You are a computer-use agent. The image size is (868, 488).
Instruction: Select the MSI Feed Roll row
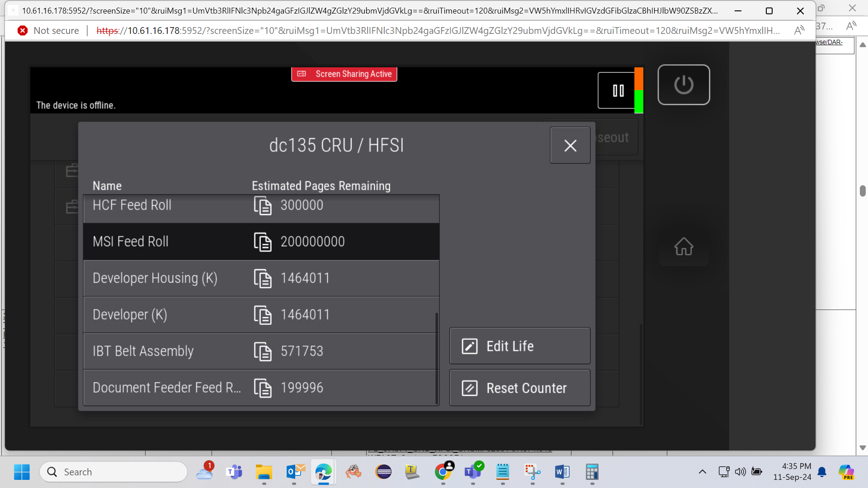pos(261,242)
